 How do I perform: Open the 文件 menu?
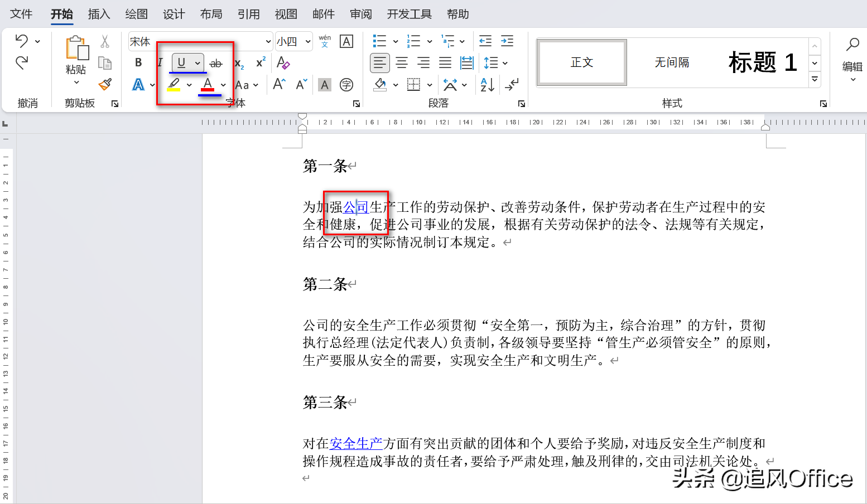point(21,14)
